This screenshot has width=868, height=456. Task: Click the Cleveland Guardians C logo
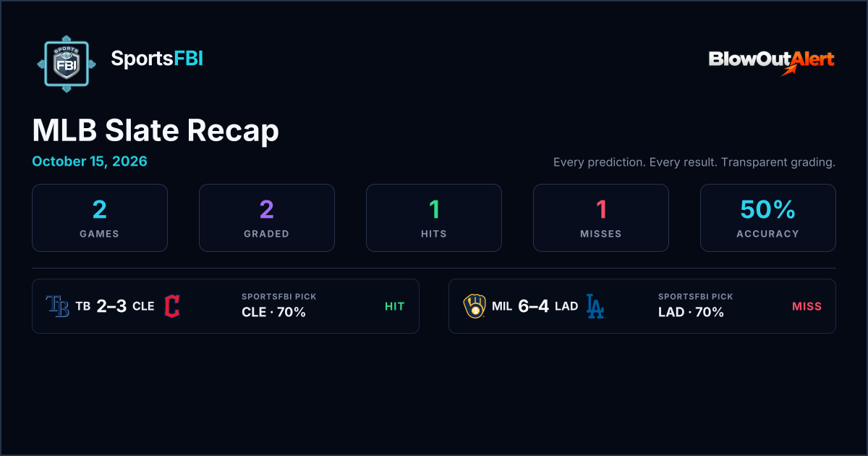pos(172,306)
